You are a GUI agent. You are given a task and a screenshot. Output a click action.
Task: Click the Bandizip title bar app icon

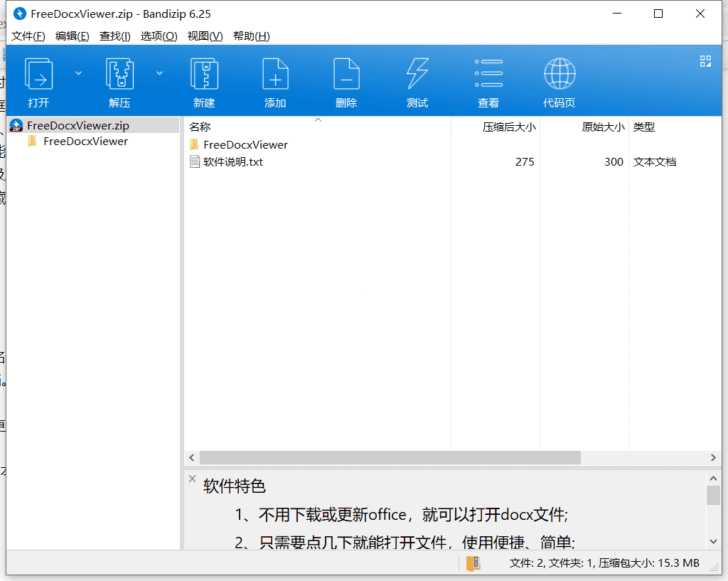pos(19,14)
